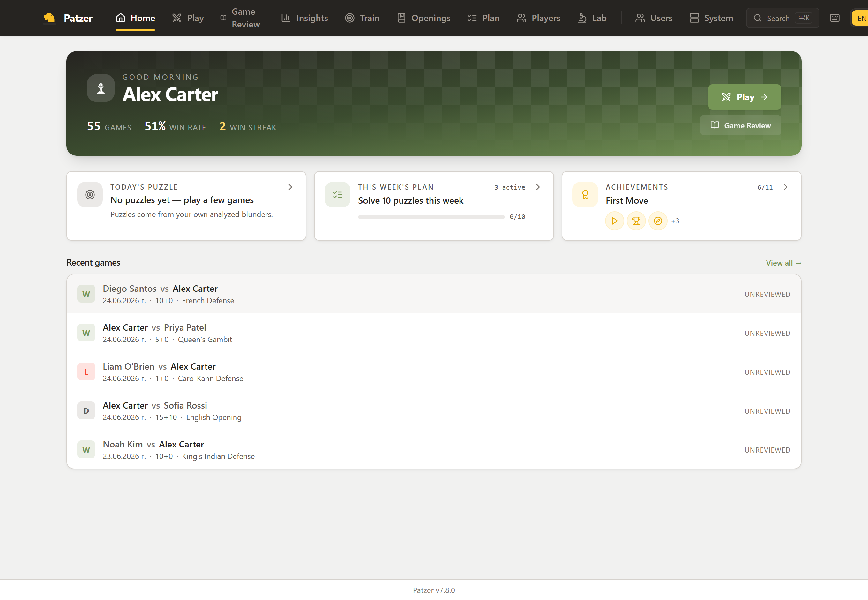This screenshot has width=868, height=600.
Task: Click the 2 WIN STREAK stat
Action: [x=248, y=126]
